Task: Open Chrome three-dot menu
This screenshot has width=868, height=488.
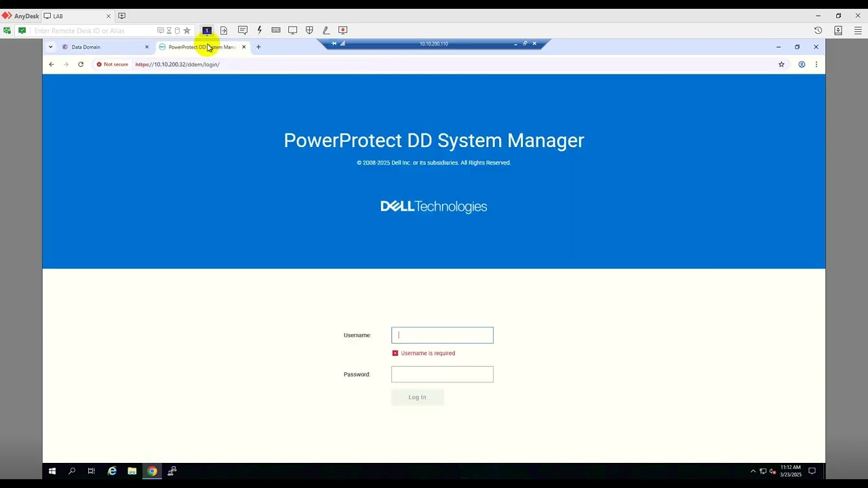Action: point(816,64)
